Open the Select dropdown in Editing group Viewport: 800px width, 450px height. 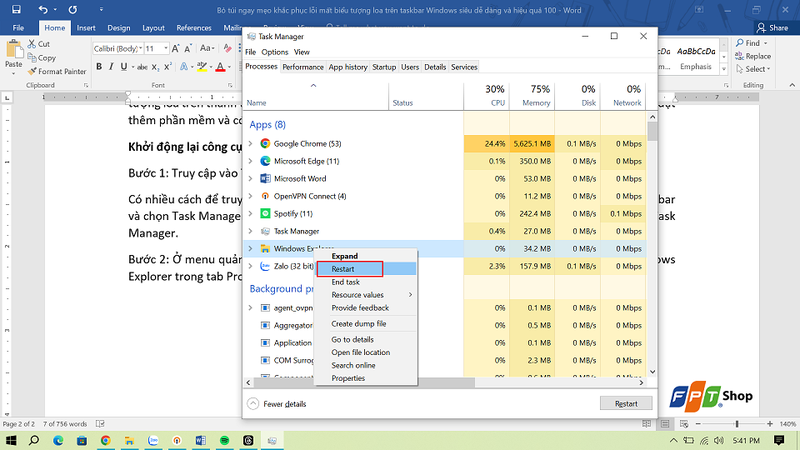coord(753,69)
